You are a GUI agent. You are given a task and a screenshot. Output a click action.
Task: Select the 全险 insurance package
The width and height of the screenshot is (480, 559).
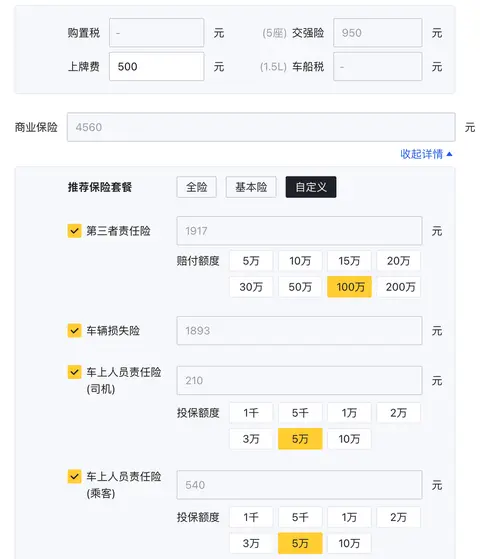pos(196,187)
